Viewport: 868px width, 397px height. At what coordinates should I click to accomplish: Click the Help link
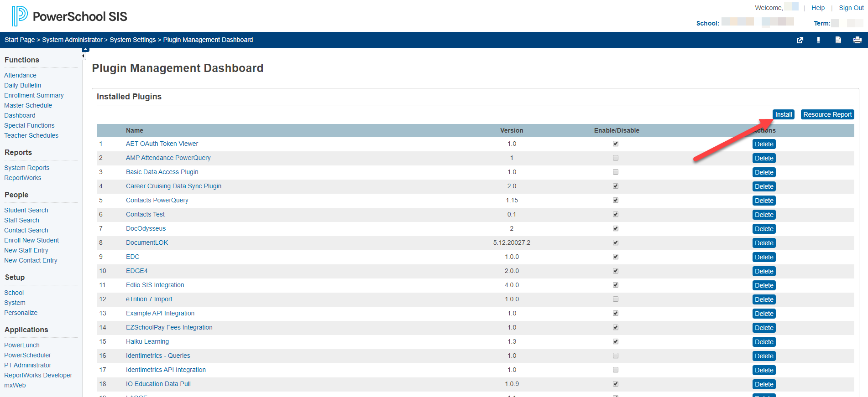[818, 8]
